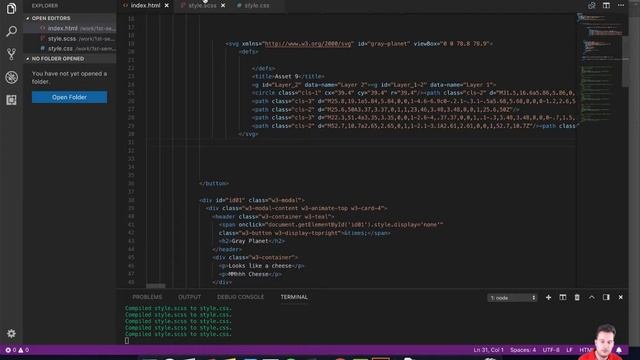Close the terminal panel
The width and height of the screenshot is (640, 360).
pos(620,298)
